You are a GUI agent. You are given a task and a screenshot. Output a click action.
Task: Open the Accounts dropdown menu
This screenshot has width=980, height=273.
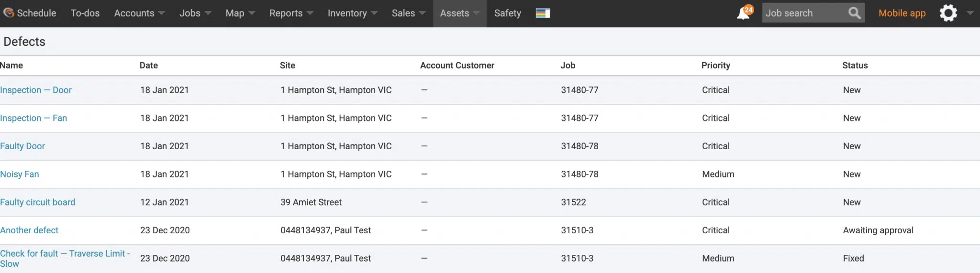point(139,13)
